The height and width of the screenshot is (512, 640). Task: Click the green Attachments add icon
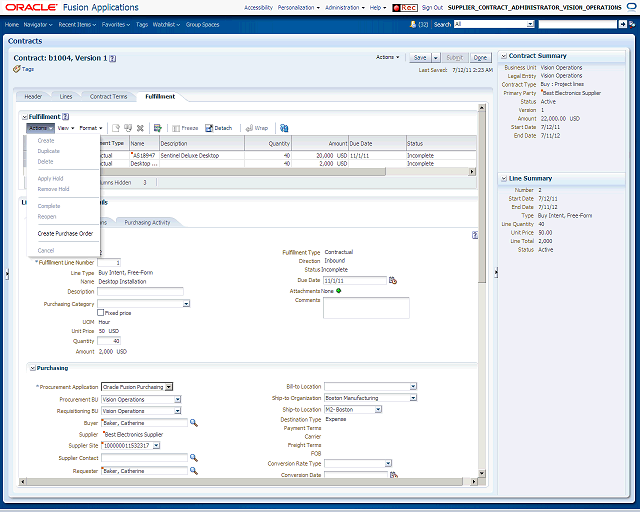(338, 291)
